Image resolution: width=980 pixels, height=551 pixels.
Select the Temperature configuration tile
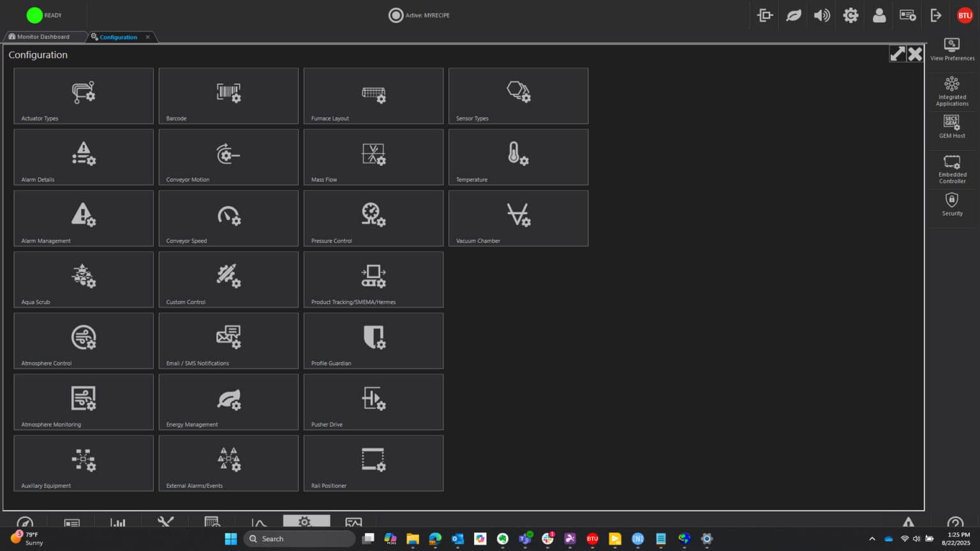point(518,157)
